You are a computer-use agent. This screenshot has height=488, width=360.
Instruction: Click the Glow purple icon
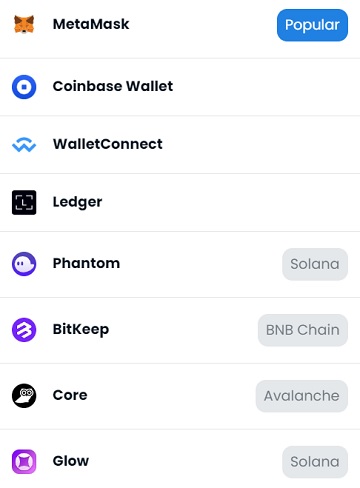click(24, 462)
